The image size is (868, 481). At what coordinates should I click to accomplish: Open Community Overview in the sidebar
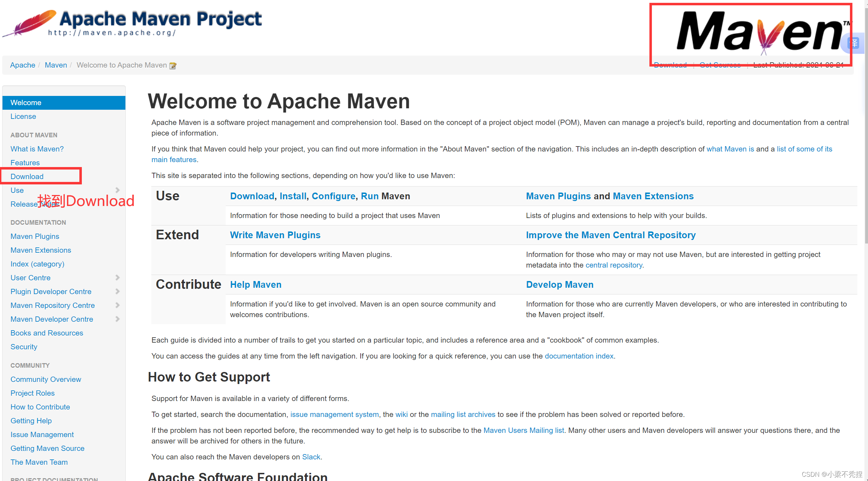tap(46, 379)
